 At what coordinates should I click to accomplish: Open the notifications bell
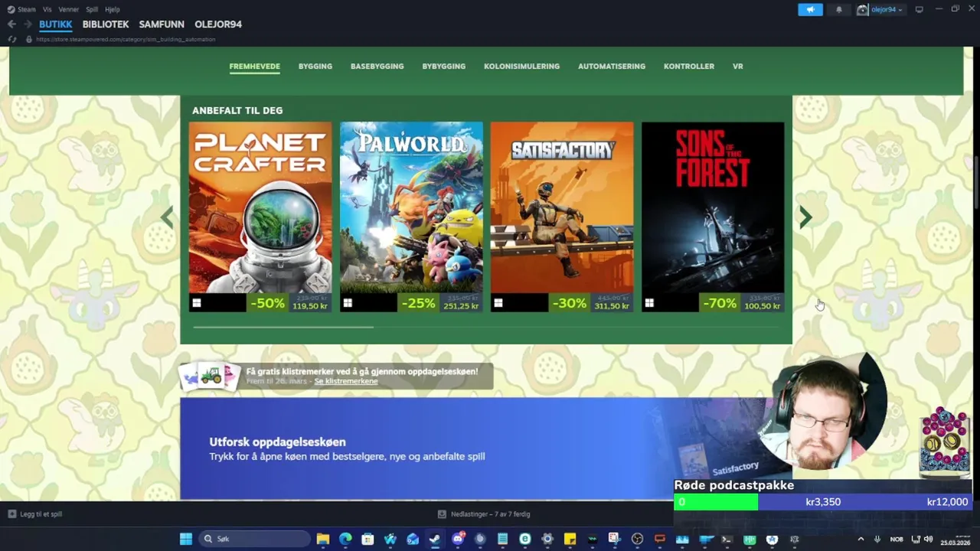point(838,9)
